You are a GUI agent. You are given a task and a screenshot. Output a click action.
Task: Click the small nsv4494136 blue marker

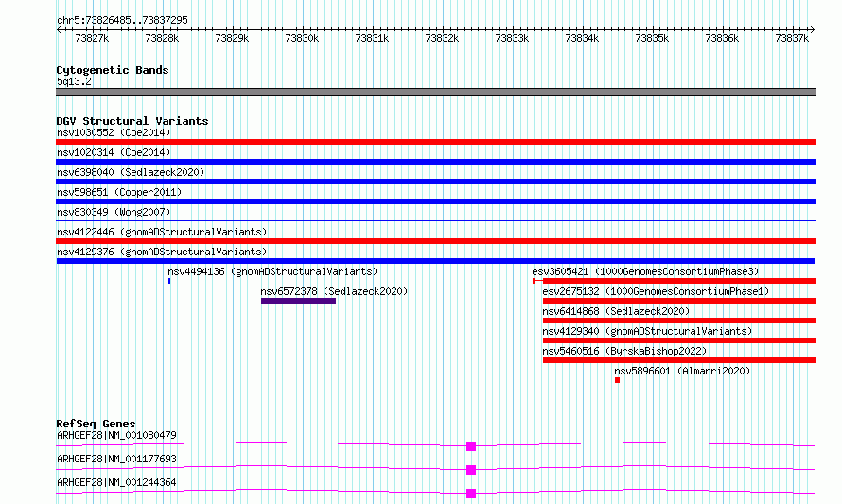coord(169,281)
